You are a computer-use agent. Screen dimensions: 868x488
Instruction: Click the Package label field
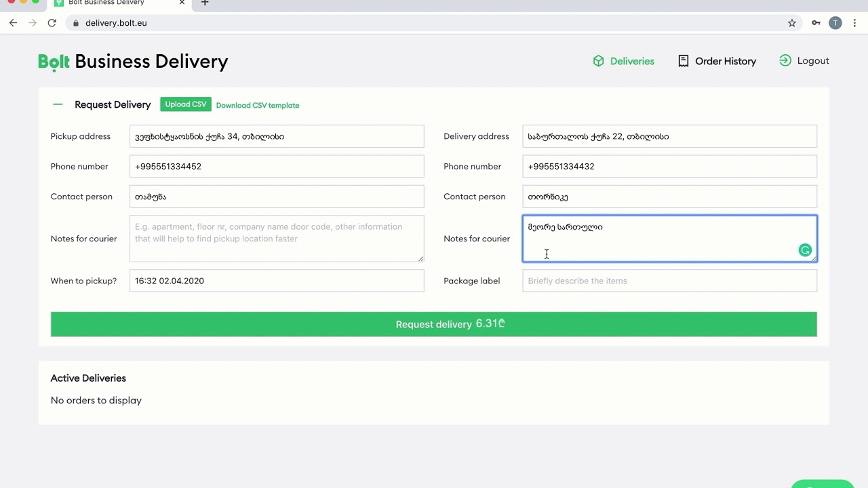click(670, 281)
